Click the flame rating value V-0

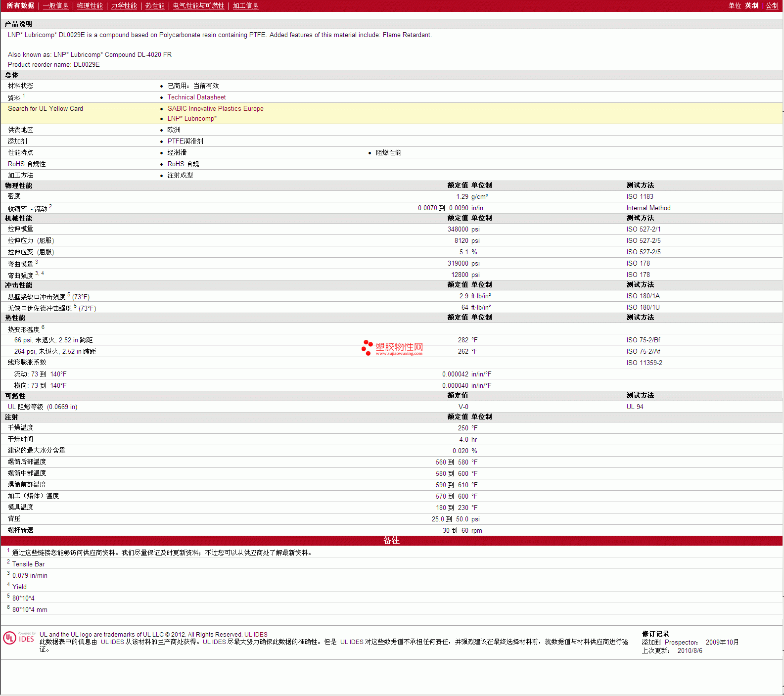(x=463, y=407)
